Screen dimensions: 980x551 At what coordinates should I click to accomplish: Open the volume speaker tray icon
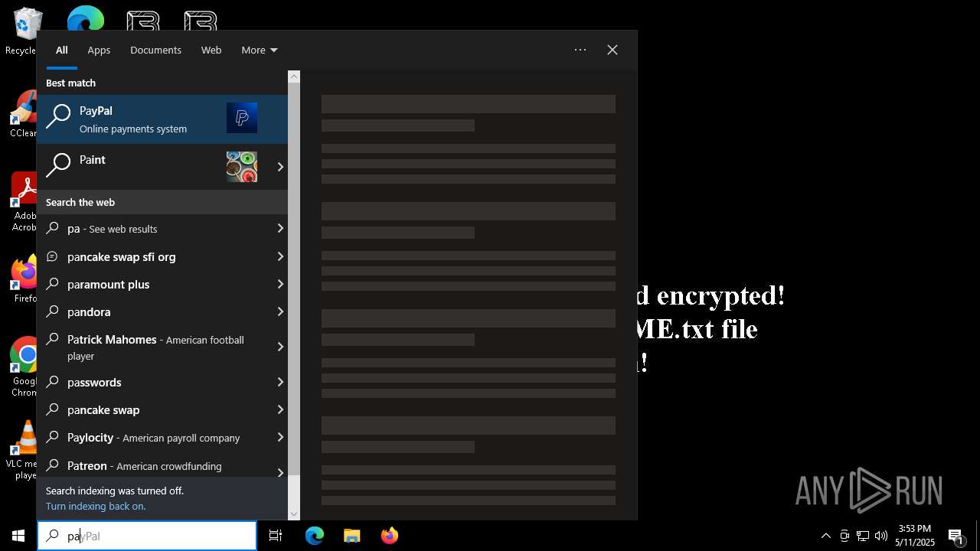pos(881,536)
